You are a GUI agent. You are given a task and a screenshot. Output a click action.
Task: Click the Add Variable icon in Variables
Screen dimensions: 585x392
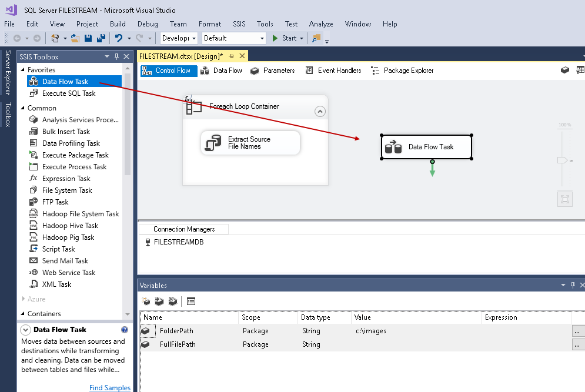(146, 301)
